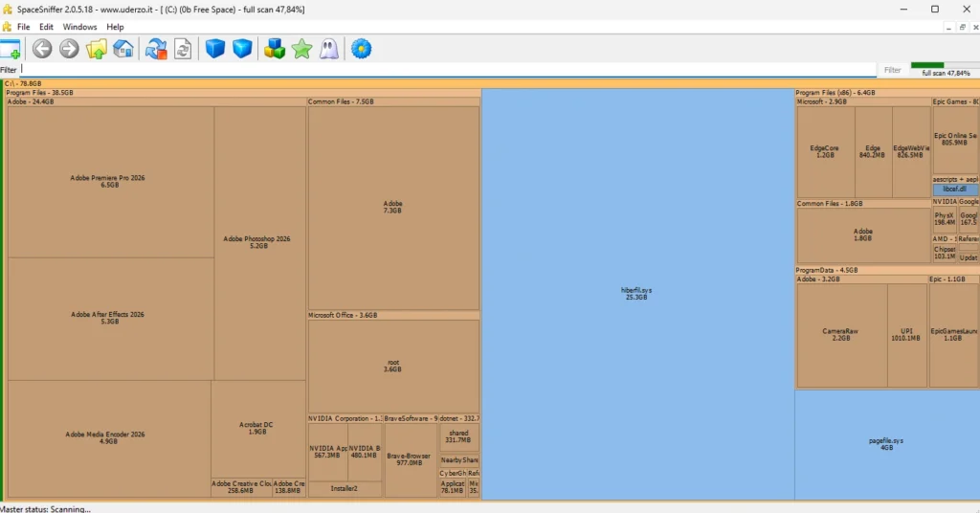Select the pagefile.sys 4GB block
Image resolution: width=980 pixels, height=513 pixels.
pyautogui.click(x=887, y=444)
